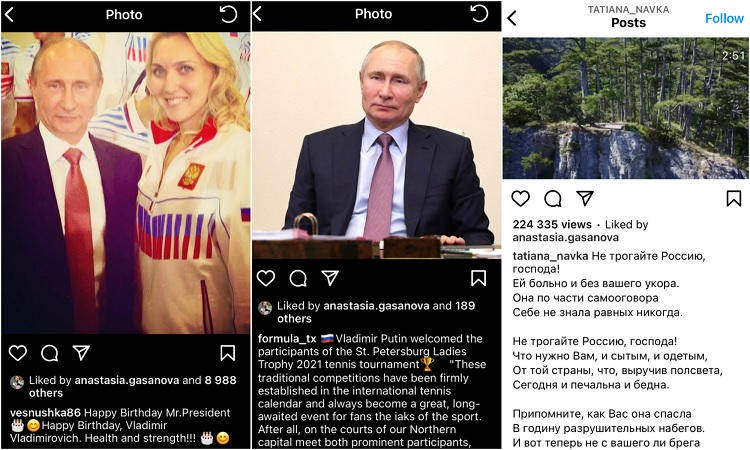Image resolution: width=750 pixels, height=450 pixels.
Task: Share the tatiana_navka video post
Action: pos(585,198)
